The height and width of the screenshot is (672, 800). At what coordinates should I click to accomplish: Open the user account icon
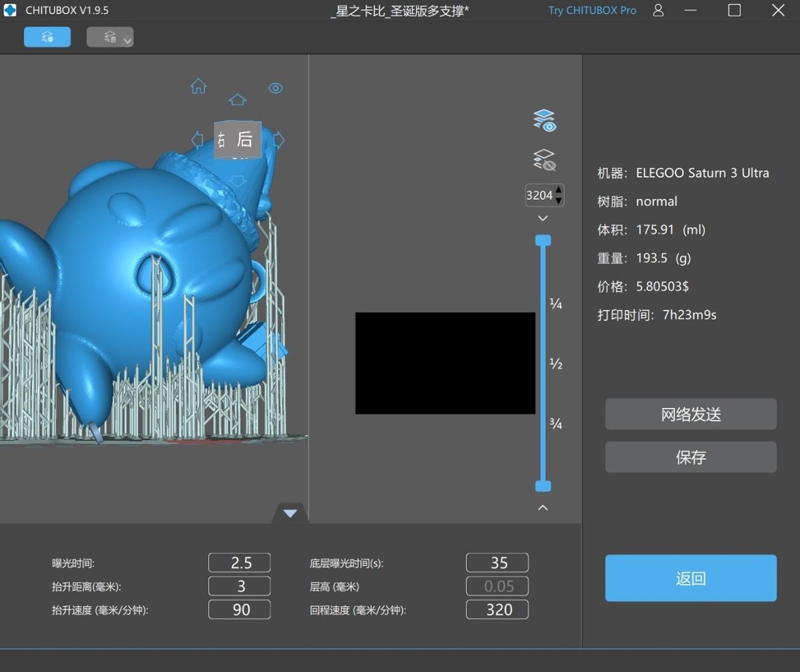pos(658,10)
